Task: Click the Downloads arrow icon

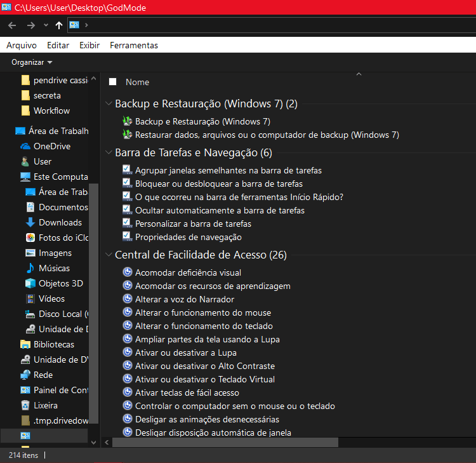Action: [x=30, y=222]
